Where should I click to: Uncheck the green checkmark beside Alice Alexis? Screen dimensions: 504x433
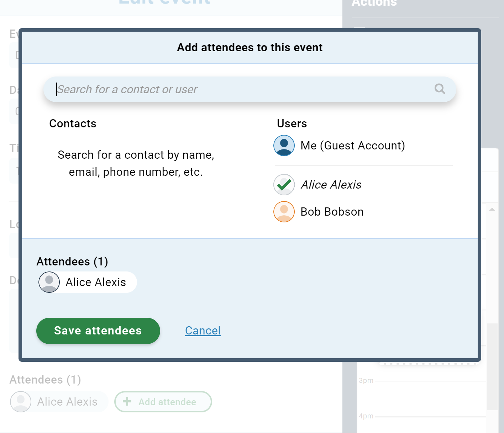point(284,185)
